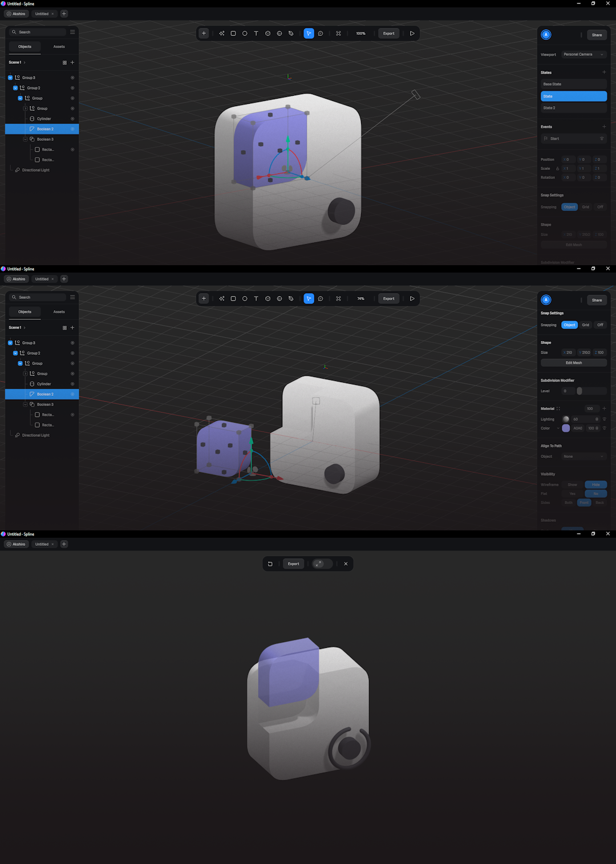Select the Text tool beside the 100% zoom
Image resolution: width=616 pixels, height=864 pixels.
click(x=256, y=34)
